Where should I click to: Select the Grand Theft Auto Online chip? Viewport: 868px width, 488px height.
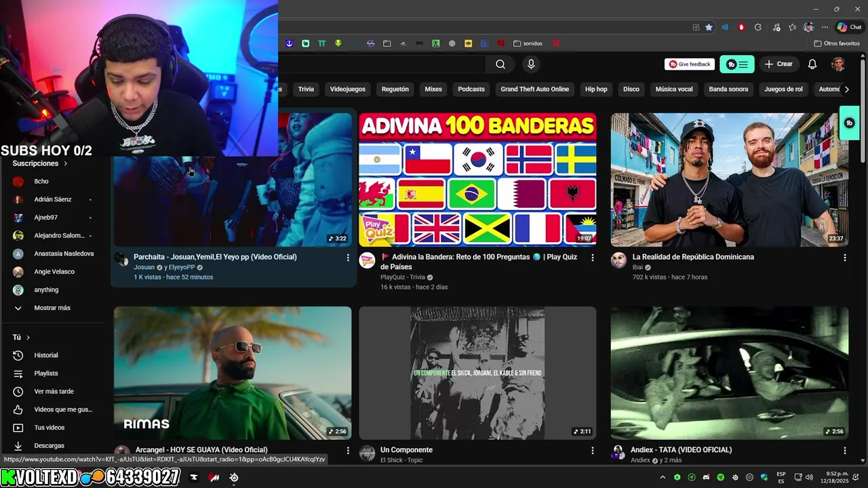pos(534,89)
